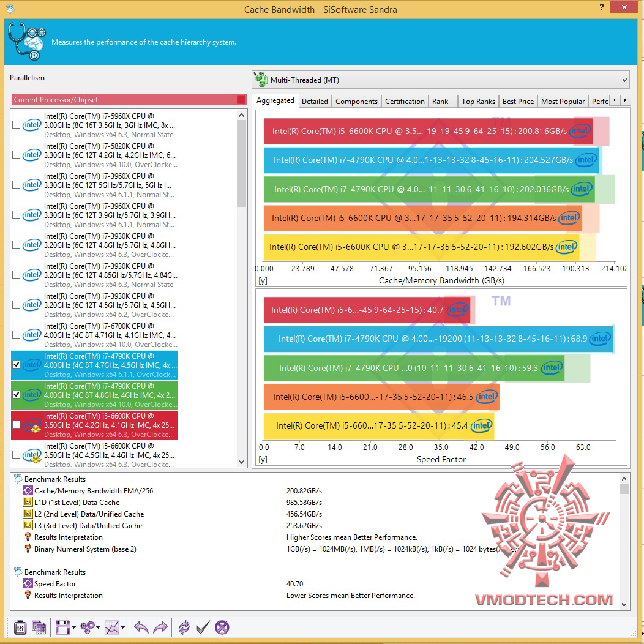Click the stethoscope brain header icon
The width and height of the screenshot is (644, 644).
pos(27,42)
